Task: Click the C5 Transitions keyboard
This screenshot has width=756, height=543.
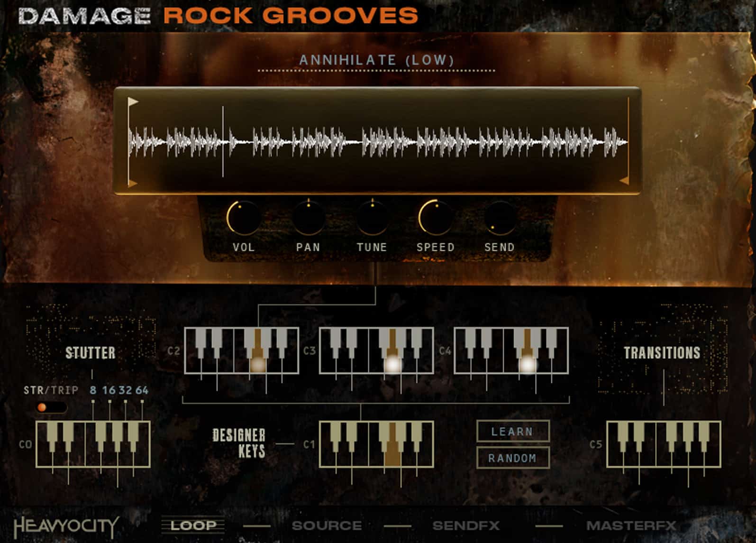Action: 664,444
